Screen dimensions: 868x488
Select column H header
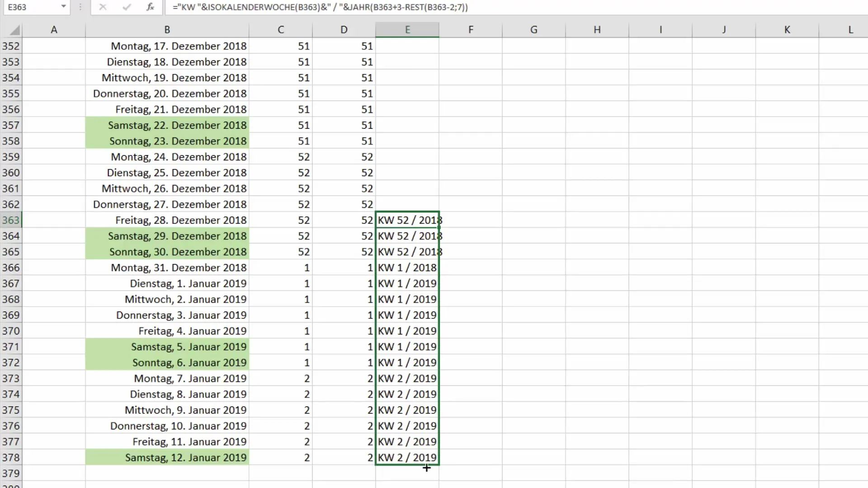pyautogui.click(x=597, y=30)
